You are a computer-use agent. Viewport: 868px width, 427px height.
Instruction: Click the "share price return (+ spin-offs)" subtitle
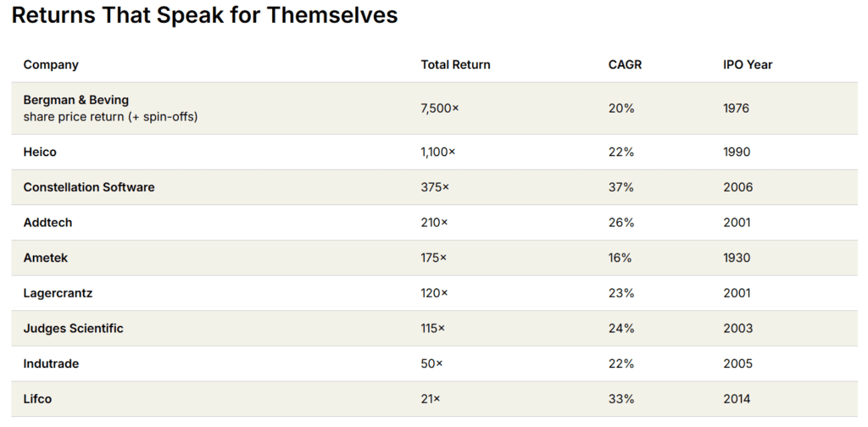[110, 117]
